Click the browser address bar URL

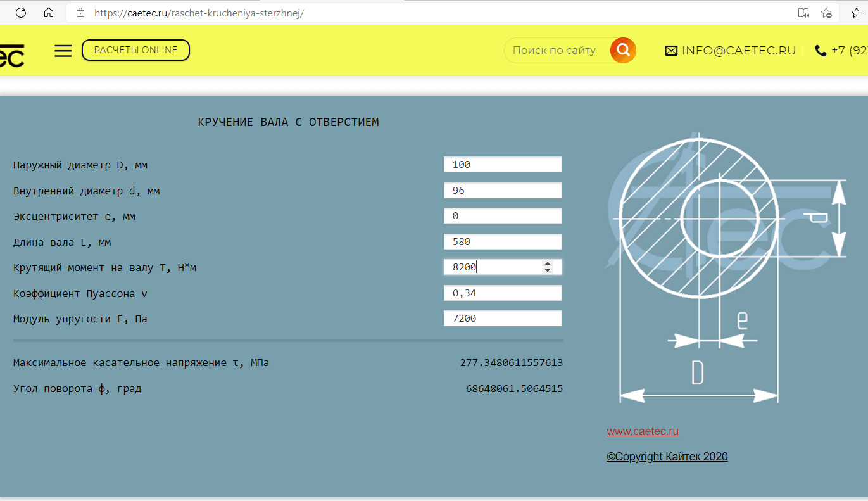[x=199, y=13]
